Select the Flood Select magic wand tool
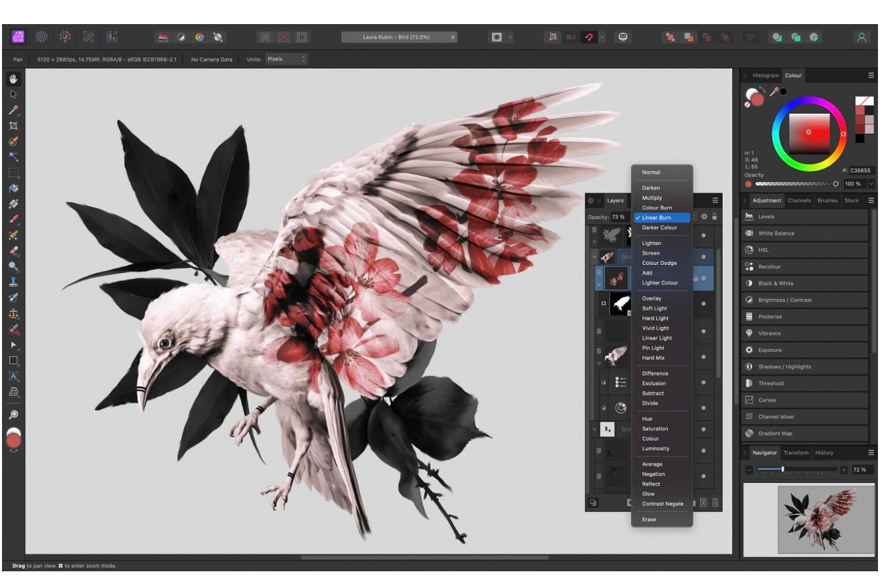882x588 pixels. pyautogui.click(x=13, y=157)
